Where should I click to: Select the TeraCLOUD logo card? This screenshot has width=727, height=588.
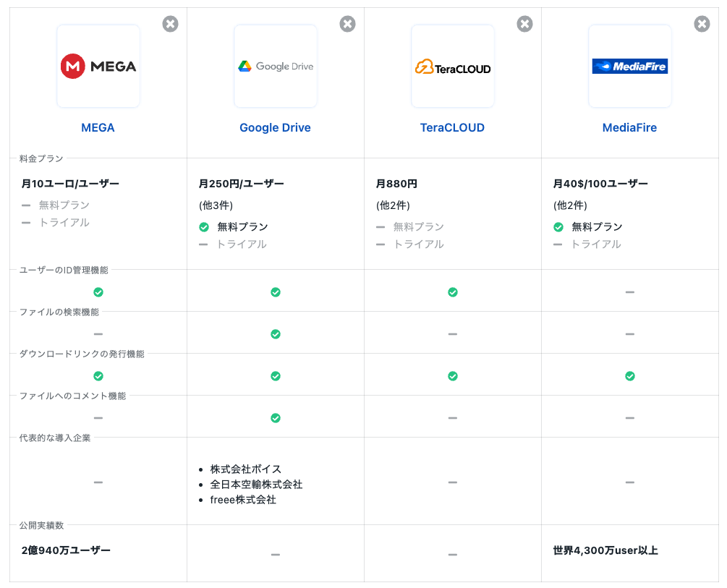coord(453,67)
